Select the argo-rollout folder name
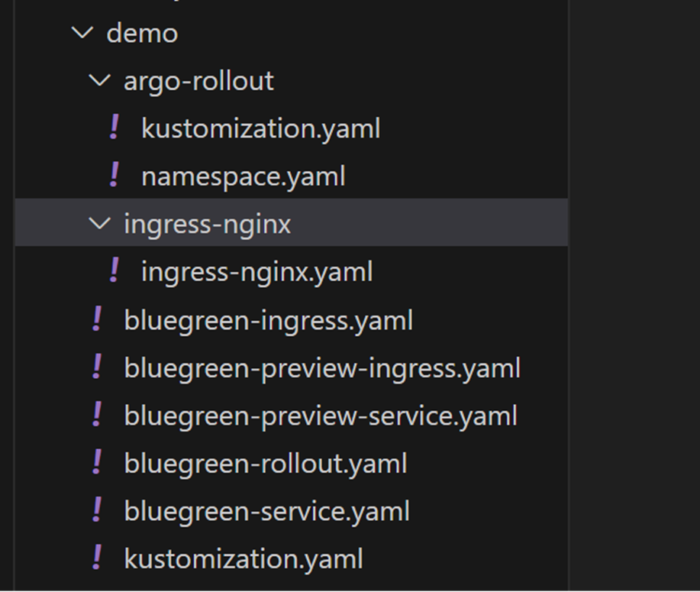The image size is (700, 592). tap(198, 81)
